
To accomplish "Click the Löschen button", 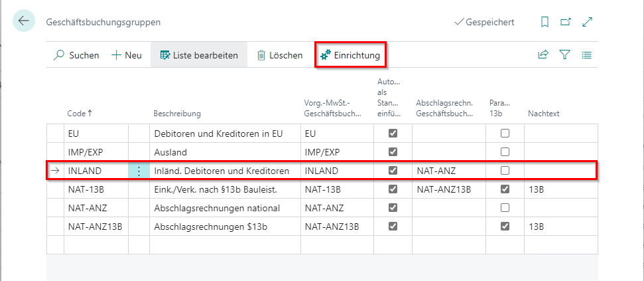I will (279, 55).
